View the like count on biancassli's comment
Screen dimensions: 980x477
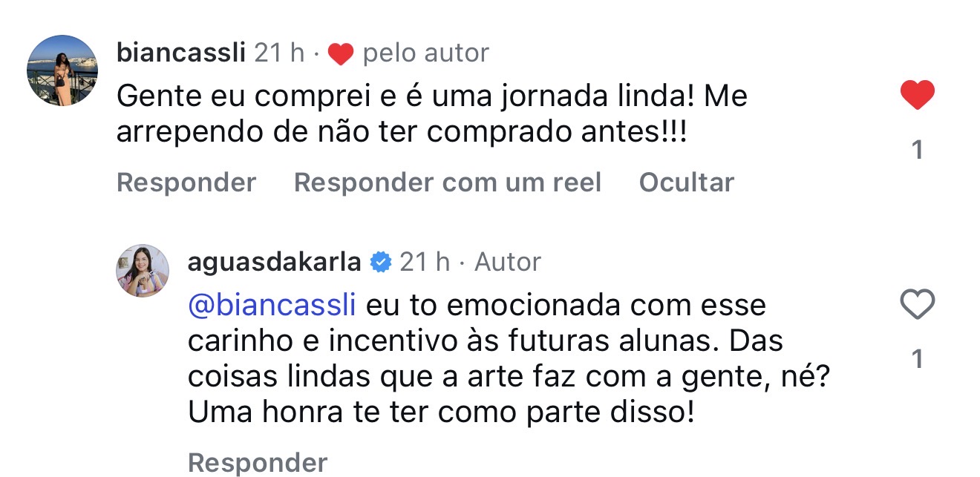coord(917,150)
